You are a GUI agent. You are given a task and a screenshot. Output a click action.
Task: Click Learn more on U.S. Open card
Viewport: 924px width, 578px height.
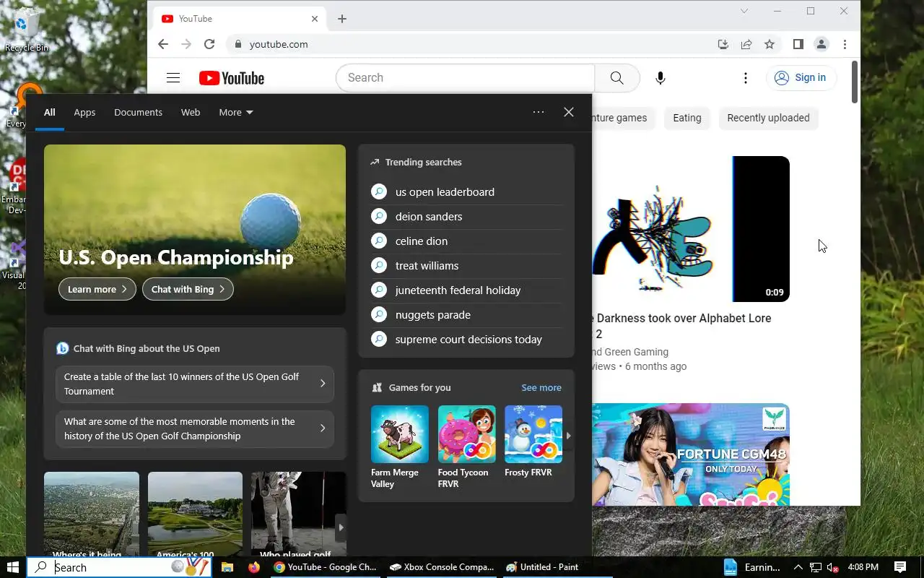(x=97, y=289)
